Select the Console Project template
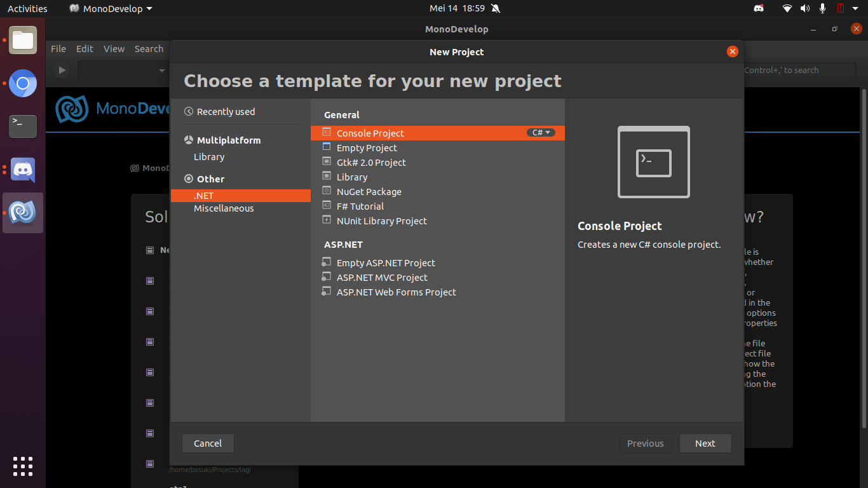868x488 pixels. 437,133
